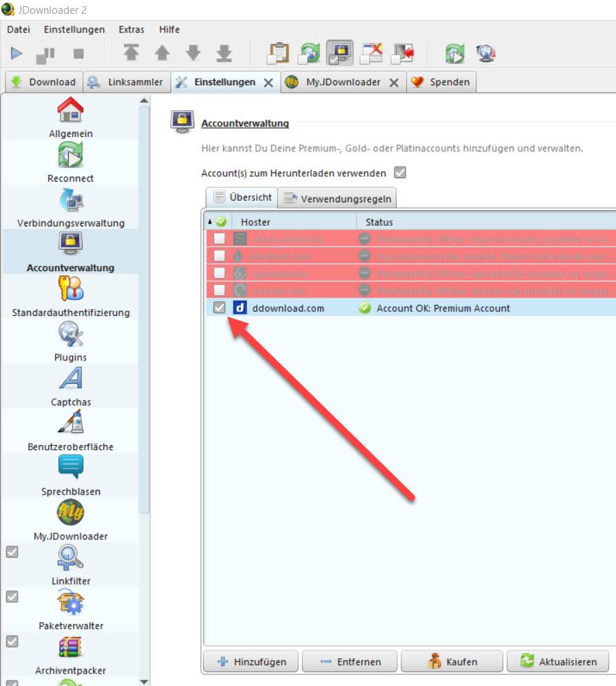Screen dimensions: 616x686
Task: Click the Hoster column header
Action: (x=294, y=222)
